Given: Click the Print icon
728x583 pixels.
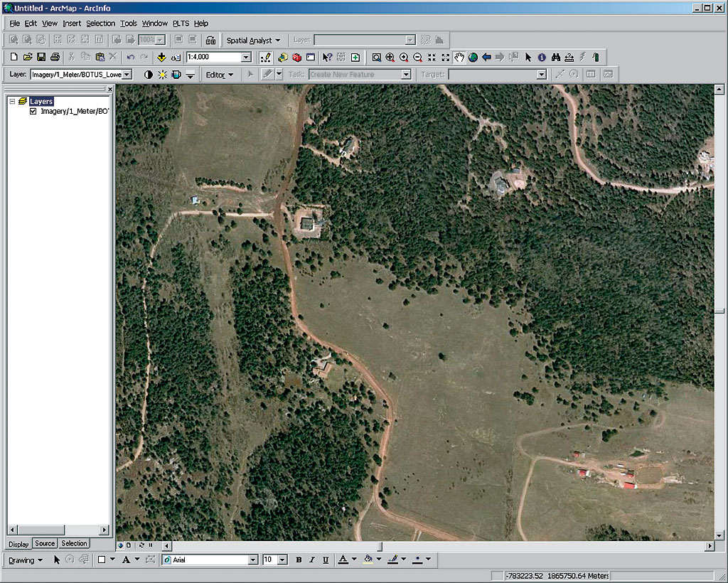Looking at the screenshot, I should click(55, 57).
